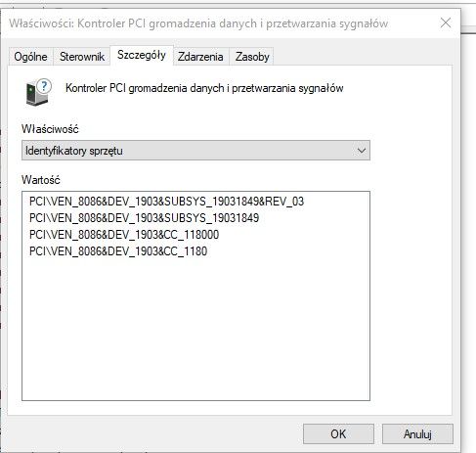476x453 pixels.
Task: Close the properties dialog with the X
Action: 446,23
